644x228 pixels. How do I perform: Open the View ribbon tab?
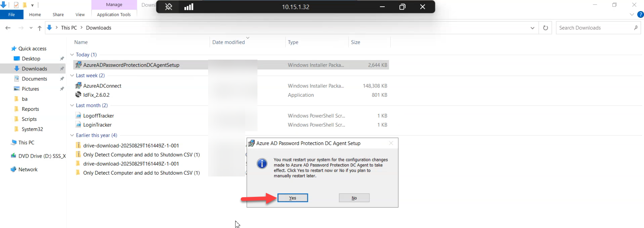[80, 14]
